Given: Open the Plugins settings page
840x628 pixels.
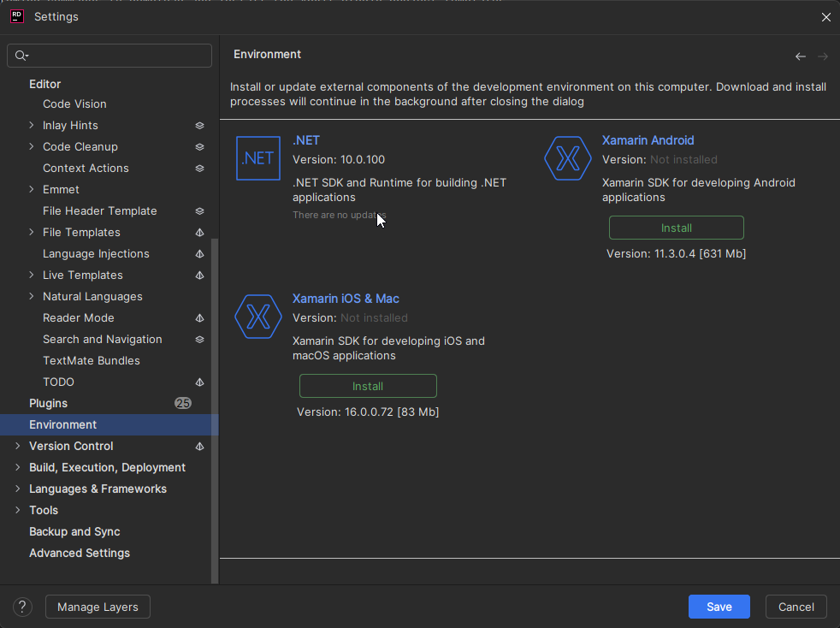Looking at the screenshot, I should [x=48, y=404].
